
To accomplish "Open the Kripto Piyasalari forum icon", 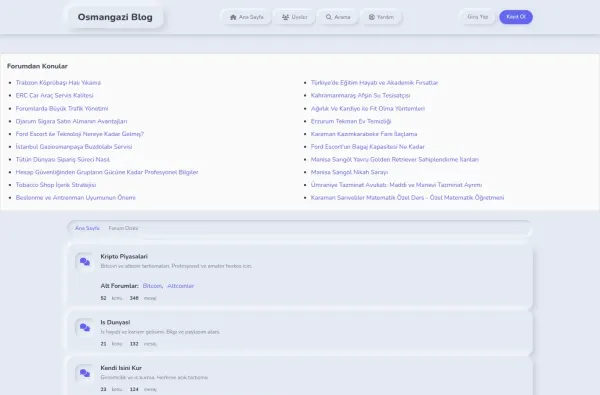I will [x=85, y=262].
